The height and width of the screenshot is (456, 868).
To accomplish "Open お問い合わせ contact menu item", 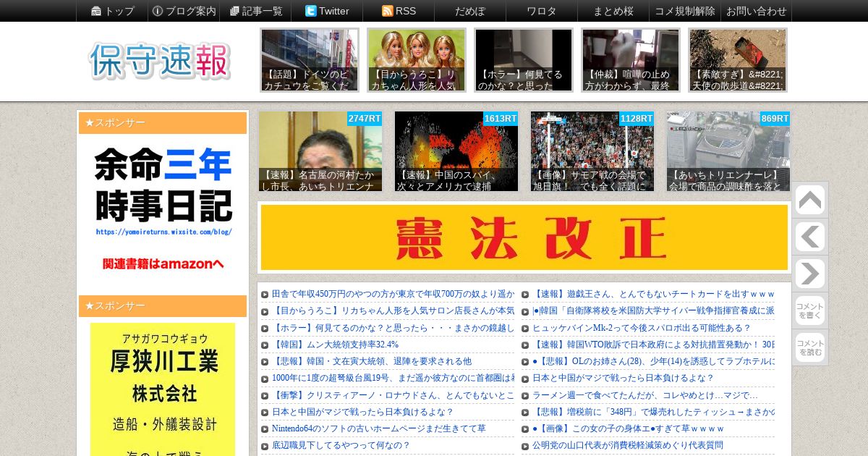I will click(756, 11).
